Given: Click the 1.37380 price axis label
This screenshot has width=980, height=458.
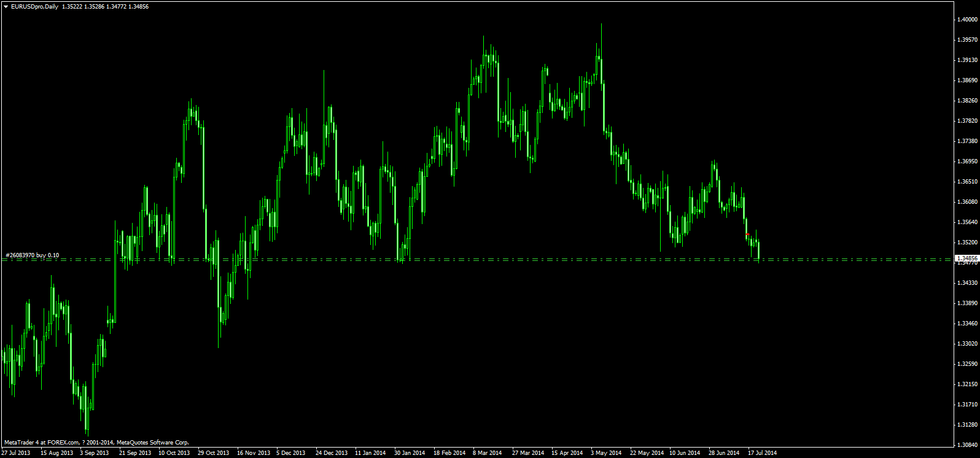Looking at the screenshot, I should [967, 141].
